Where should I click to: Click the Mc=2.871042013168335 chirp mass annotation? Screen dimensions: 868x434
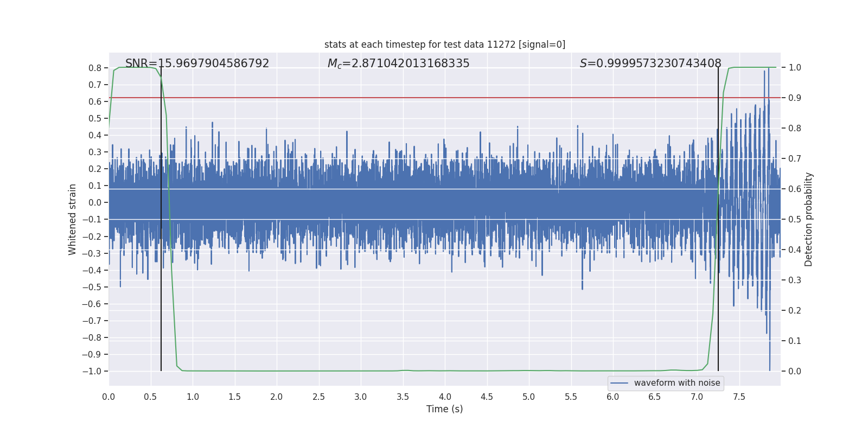click(398, 63)
